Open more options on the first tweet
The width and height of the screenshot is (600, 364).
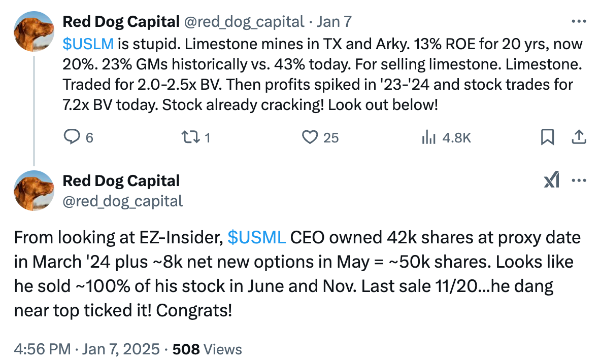coord(579,21)
